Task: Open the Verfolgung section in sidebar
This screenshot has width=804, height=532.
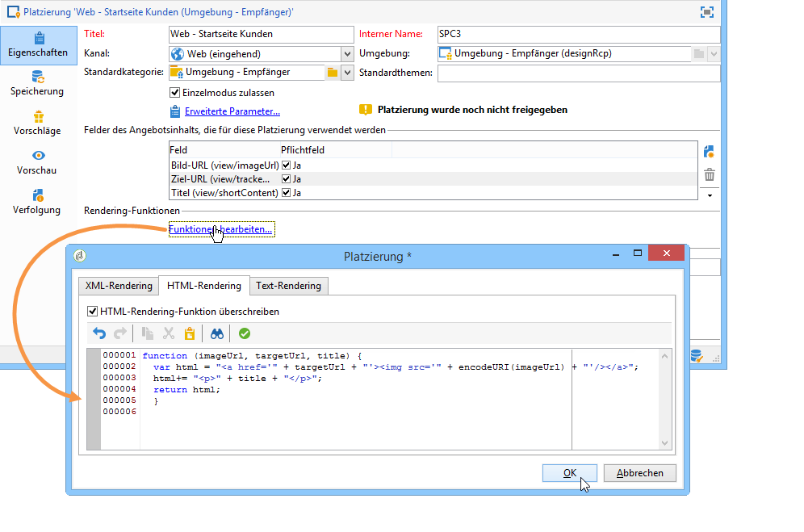Action: (x=37, y=202)
